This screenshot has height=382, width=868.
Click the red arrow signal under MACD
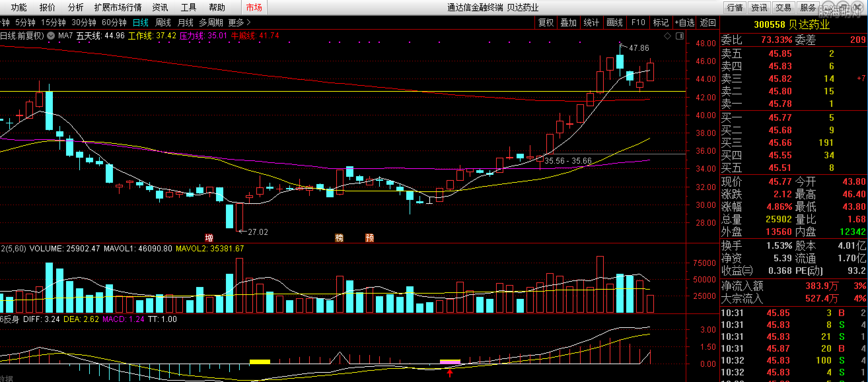click(x=450, y=372)
